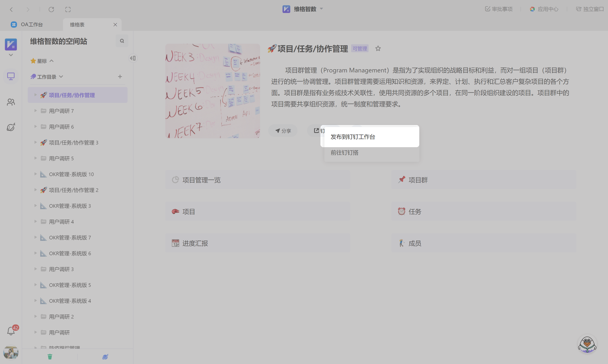Collapse the sidebar with the collapse icon
The width and height of the screenshot is (608, 364).
tap(133, 58)
